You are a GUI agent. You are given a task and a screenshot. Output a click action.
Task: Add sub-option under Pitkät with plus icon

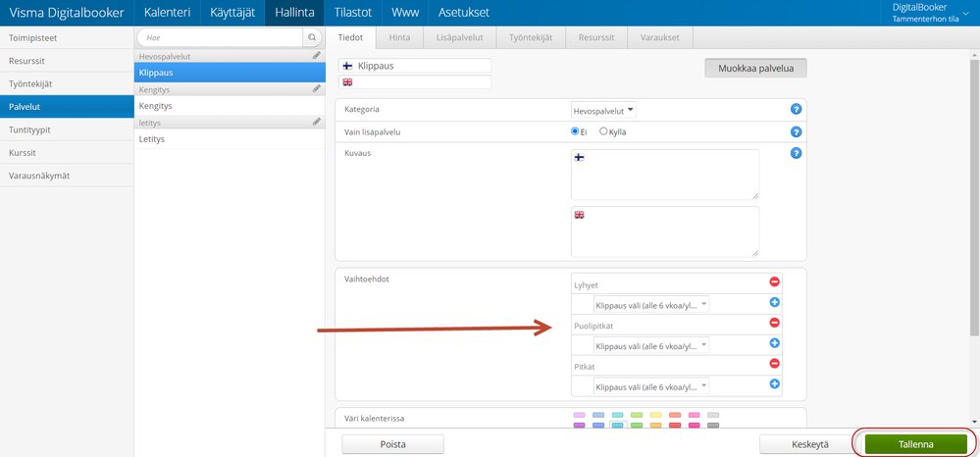click(x=774, y=383)
